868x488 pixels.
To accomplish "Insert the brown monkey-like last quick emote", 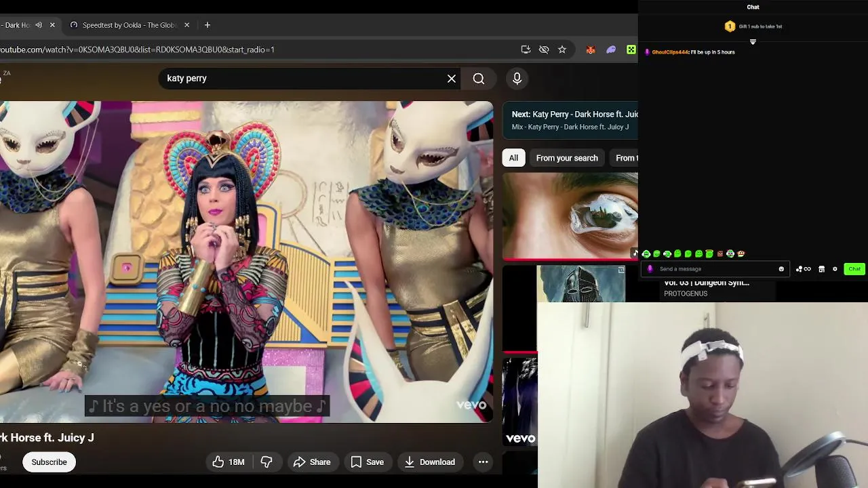I will tap(741, 254).
